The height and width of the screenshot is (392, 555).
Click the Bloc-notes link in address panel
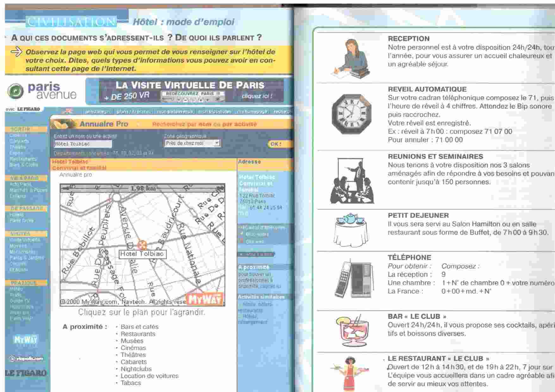point(257,234)
